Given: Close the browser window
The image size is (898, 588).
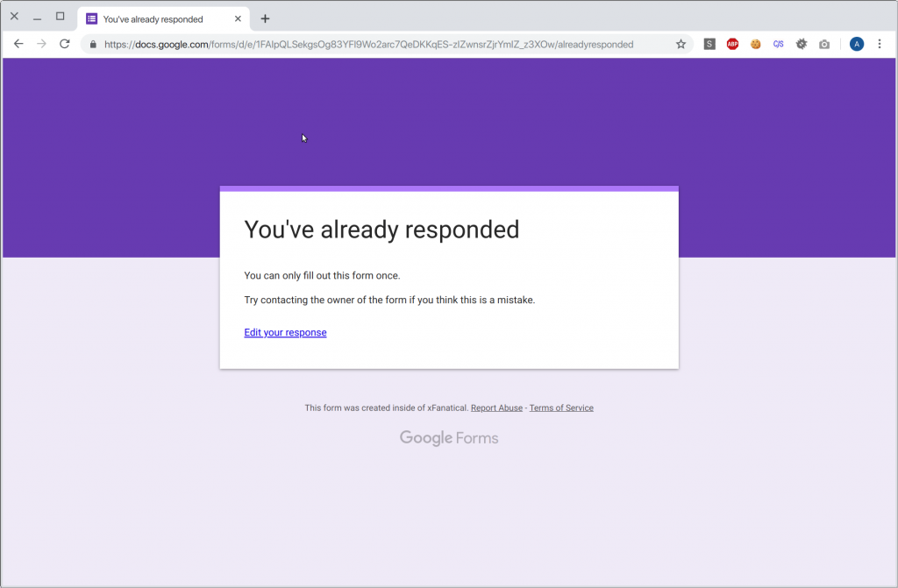Looking at the screenshot, I should point(14,16).
